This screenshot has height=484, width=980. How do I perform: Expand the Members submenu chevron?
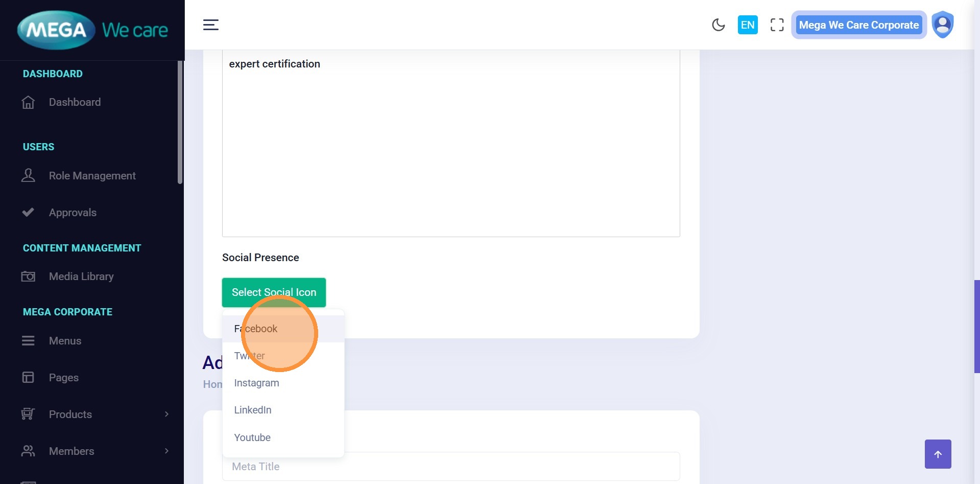[x=166, y=451]
